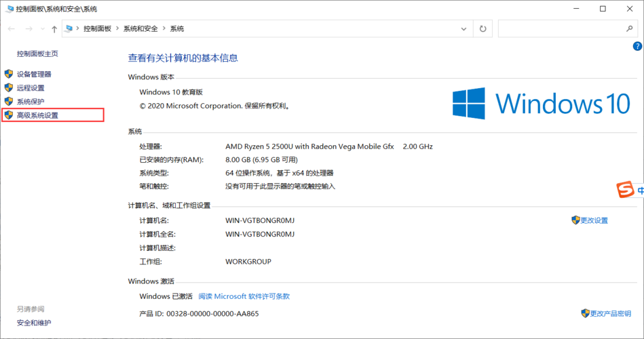The width and height of the screenshot is (644, 339).
Task: Open 阅读 Microsoft 软件许可条款 link
Action: [x=244, y=296]
